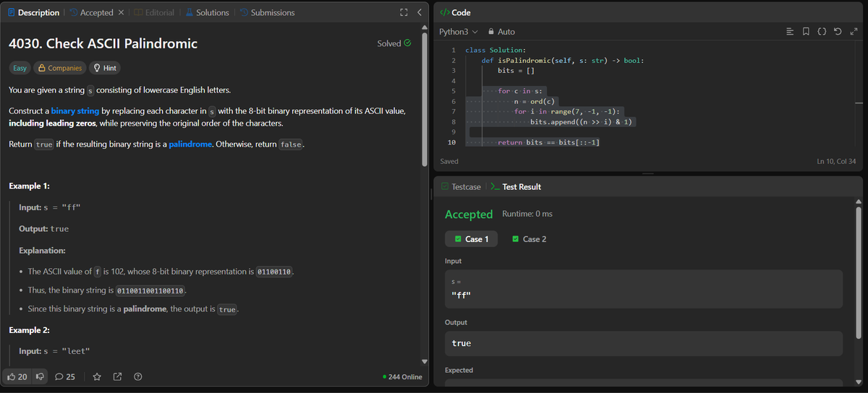Click the line "bits = []" in editor

(516, 71)
